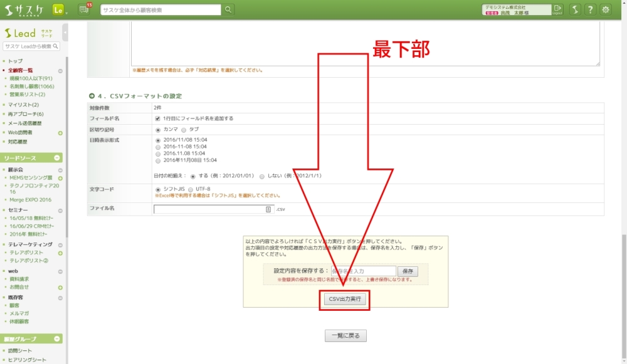Open the settings gear icon

pos(606,9)
